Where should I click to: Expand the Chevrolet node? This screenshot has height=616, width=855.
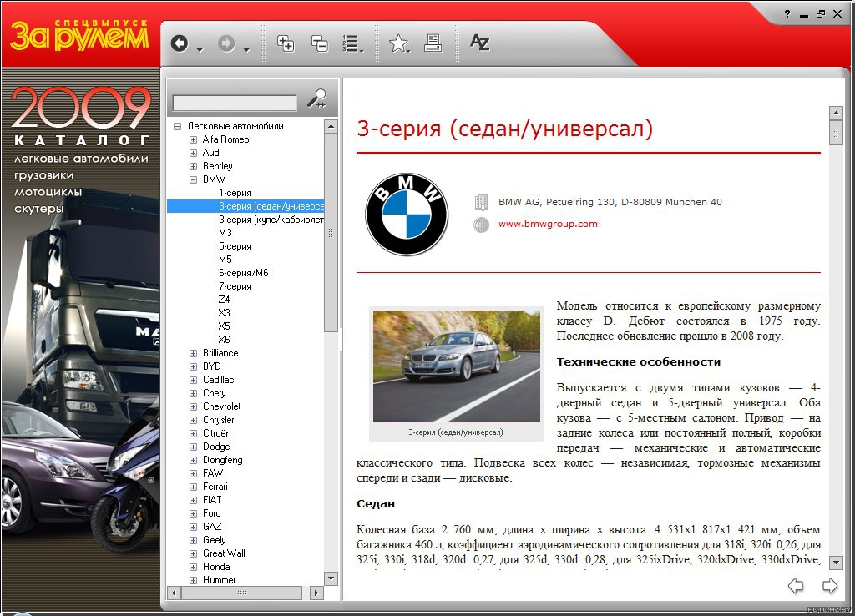[x=193, y=406]
